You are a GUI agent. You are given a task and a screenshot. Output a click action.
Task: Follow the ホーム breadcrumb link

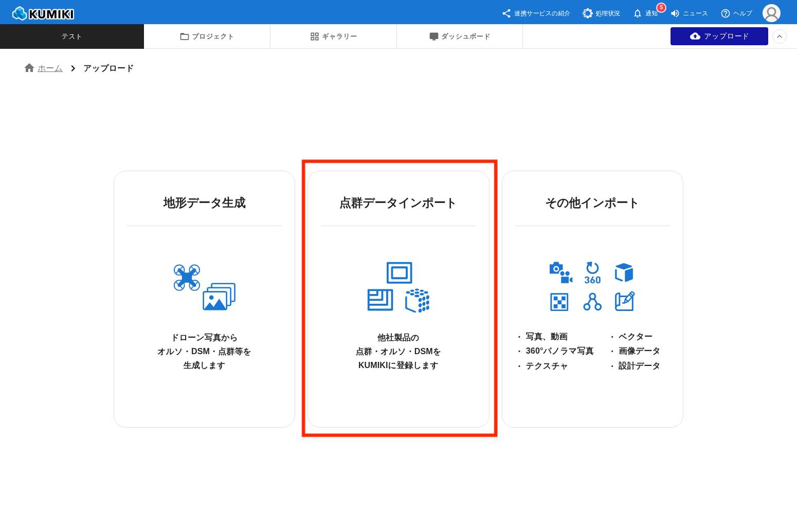click(x=50, y=68)
